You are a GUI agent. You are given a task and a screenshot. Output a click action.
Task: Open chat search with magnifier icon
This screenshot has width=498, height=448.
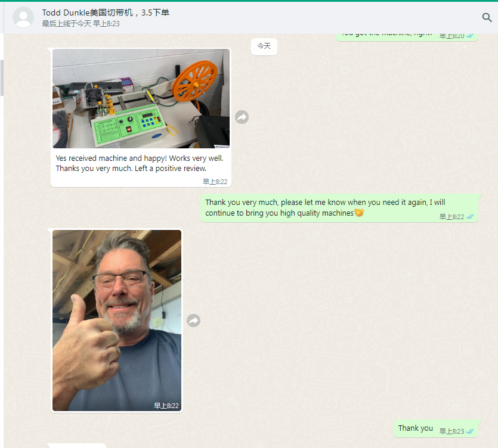click(487, 17)
